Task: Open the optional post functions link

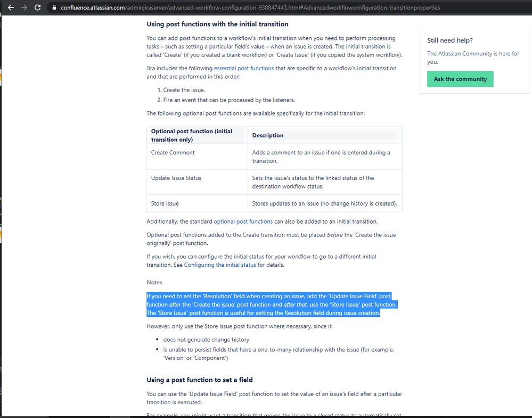Action: point(243,222)
